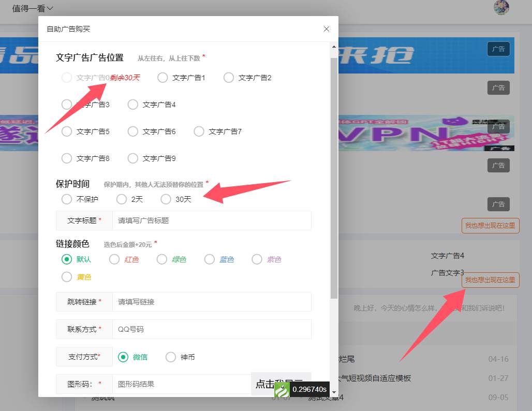Pick 文字广告6 position

[x=132, y=131]
